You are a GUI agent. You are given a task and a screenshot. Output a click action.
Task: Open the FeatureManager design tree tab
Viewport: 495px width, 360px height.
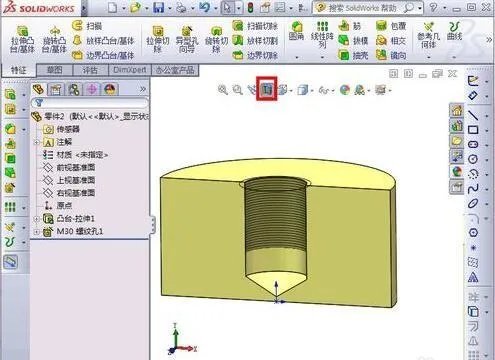(38, 89)
